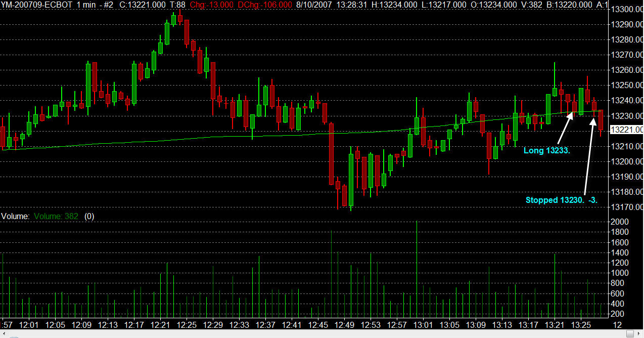644x338 pixels.
Task: Click the red DChg:-106.000 value
Action: [x=265, y=5]
